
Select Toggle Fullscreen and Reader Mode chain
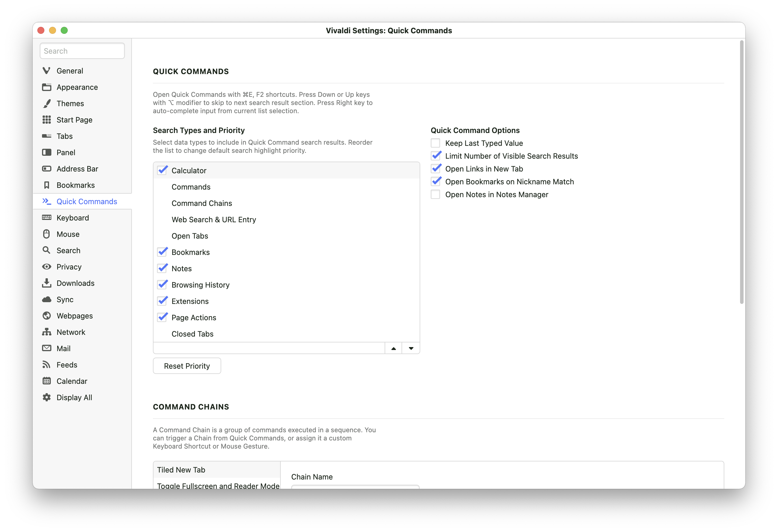217,484
